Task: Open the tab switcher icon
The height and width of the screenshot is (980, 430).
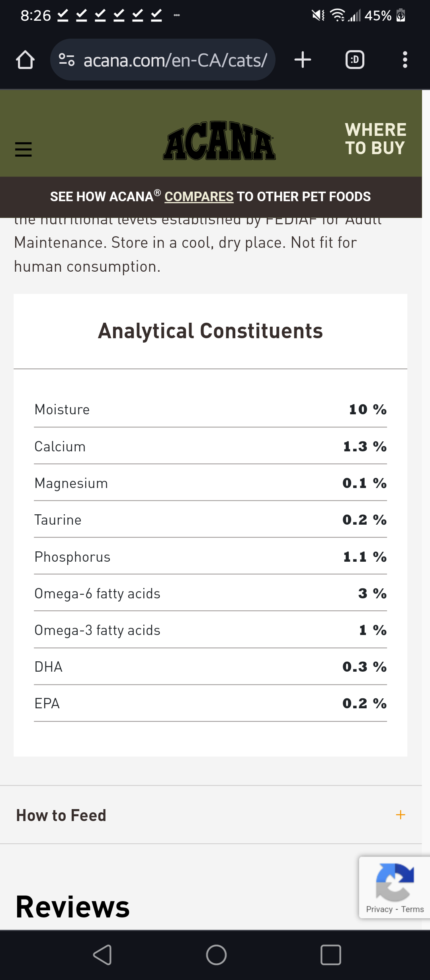Action: (x=354, y=60)
